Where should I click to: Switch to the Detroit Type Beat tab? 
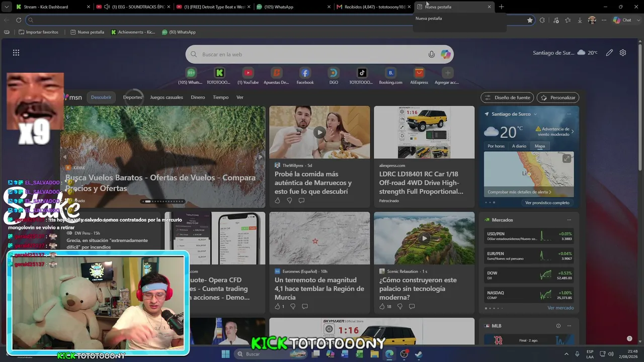pyautogui.click(x=213, y=7)
